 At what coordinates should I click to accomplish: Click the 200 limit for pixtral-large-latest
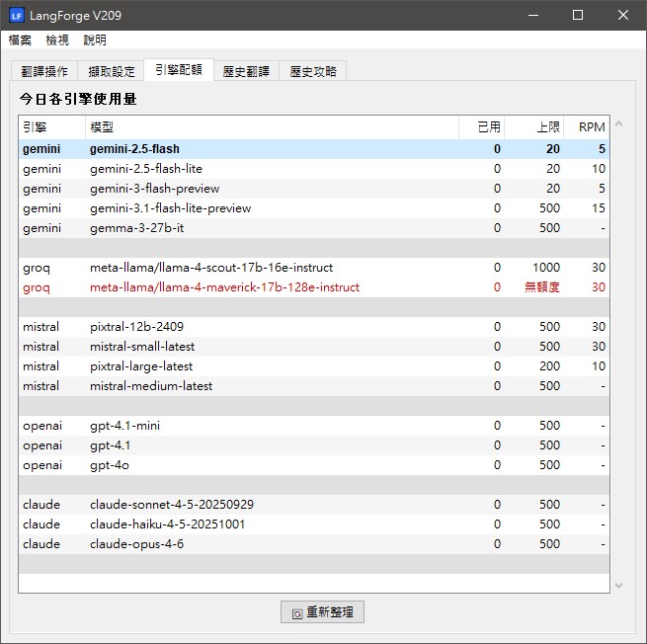point(549,366)
